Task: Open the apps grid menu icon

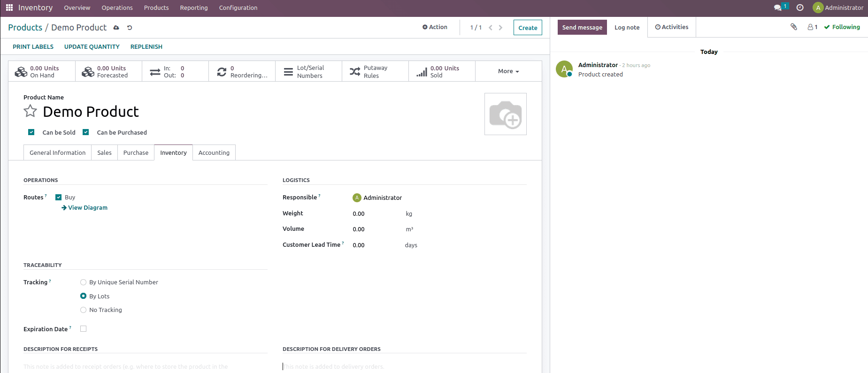Action: [9, 8]
